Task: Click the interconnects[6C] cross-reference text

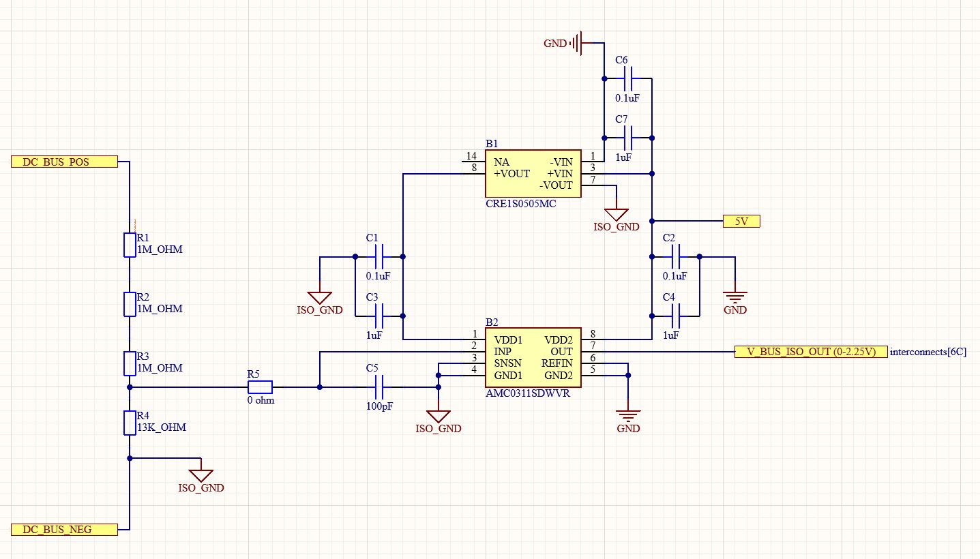Action: (x=928, y=352)
